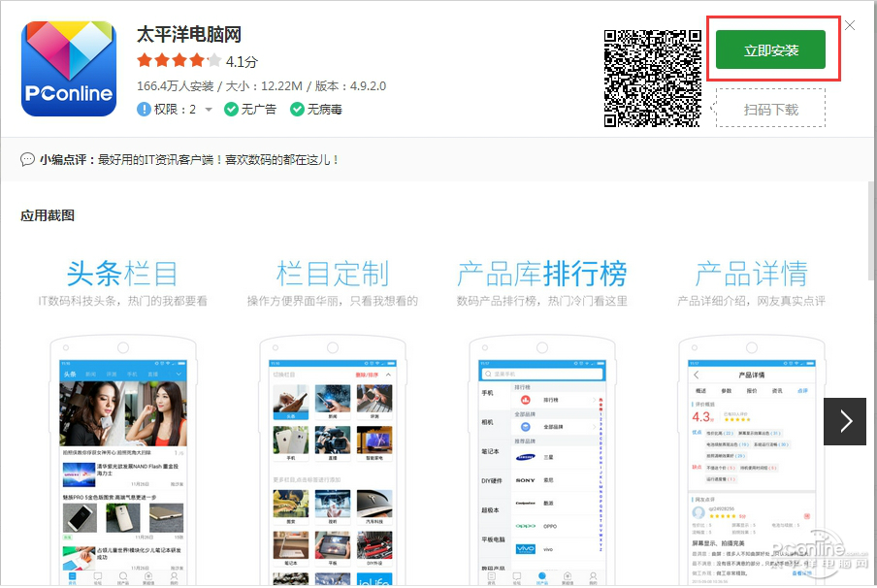Expand the 权限：2 permissions dropdown arrow
This screenshot has width=877, height=588.
coord(209,109)
